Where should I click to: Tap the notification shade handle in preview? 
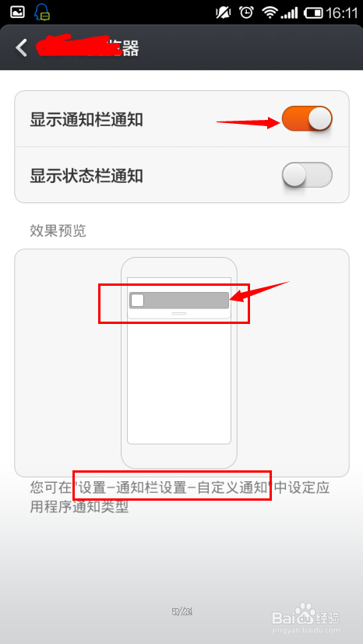pos(179,313)
